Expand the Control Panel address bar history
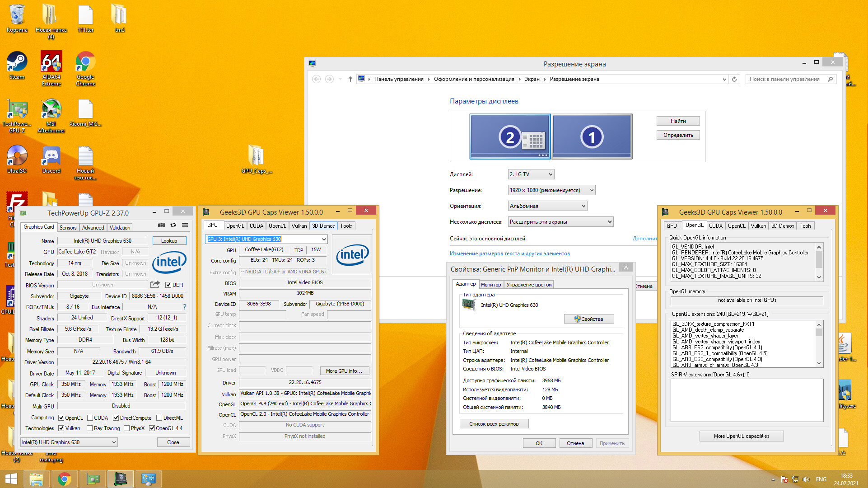Image resolution: width=868 pixels, height=488 pixels. click(x=724, y=79)
